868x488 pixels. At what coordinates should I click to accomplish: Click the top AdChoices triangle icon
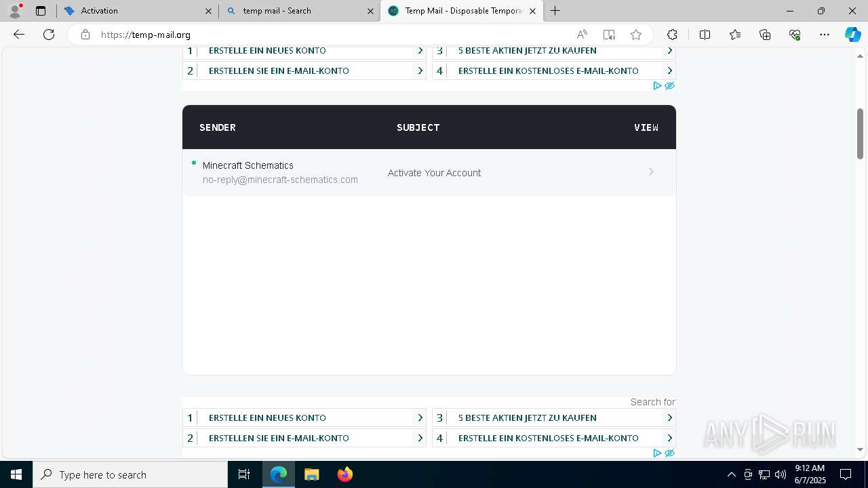pyautogui.click(x=657, y=85)
